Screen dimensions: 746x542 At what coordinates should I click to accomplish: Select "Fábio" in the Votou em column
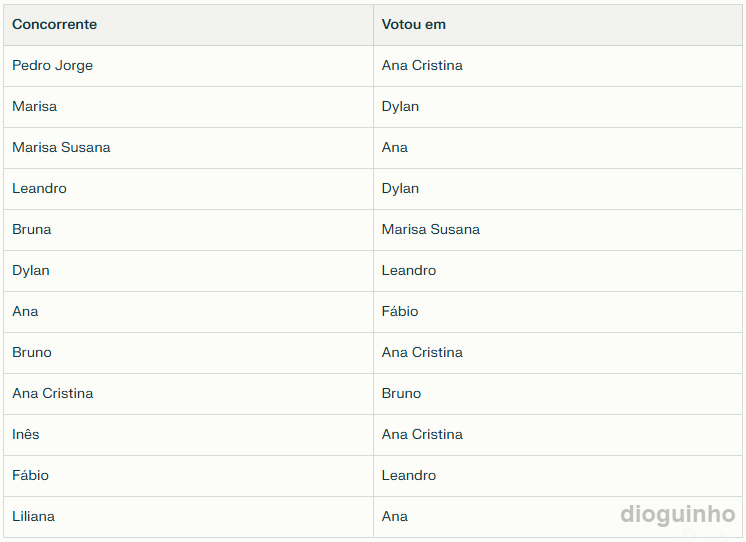coord(400,311)
